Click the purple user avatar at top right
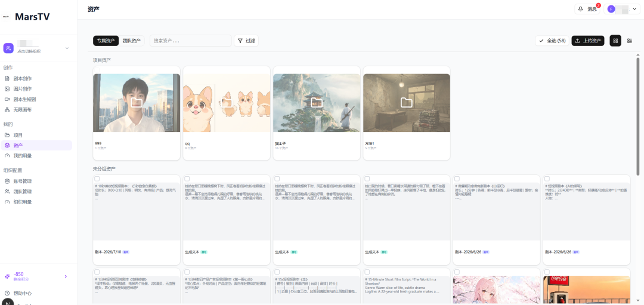 pos(611,9)
